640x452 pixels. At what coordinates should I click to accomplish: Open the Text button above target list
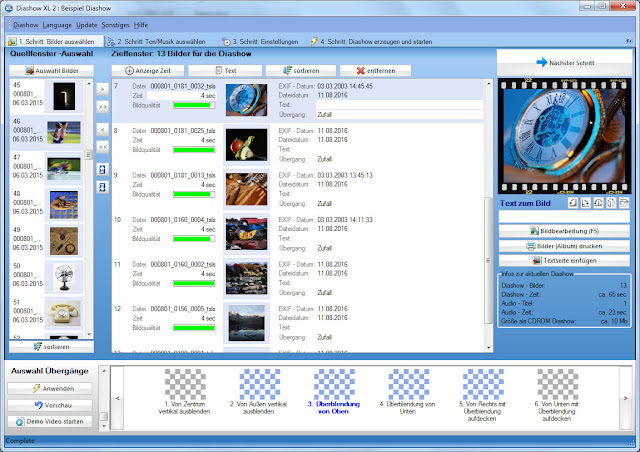[225, 71]
